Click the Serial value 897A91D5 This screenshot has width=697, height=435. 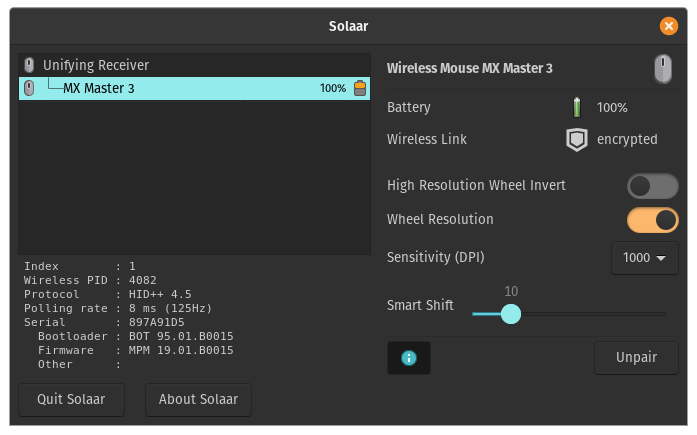(x=156, y=322)
